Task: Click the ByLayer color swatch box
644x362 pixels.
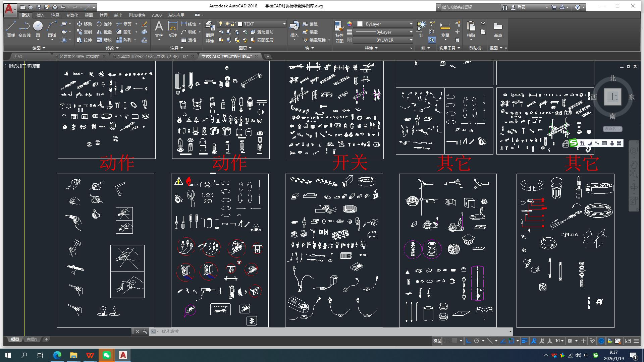Action: [360, 24]
